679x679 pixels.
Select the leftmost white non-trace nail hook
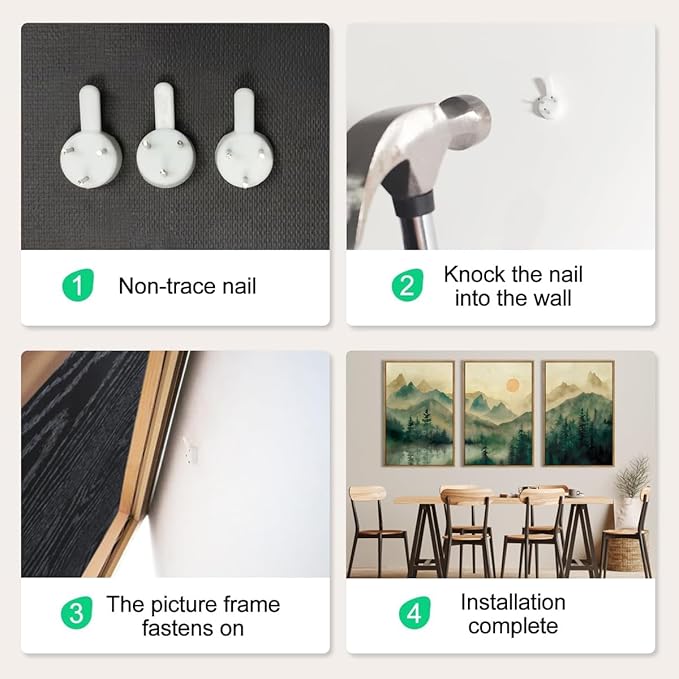click(91, 137)
